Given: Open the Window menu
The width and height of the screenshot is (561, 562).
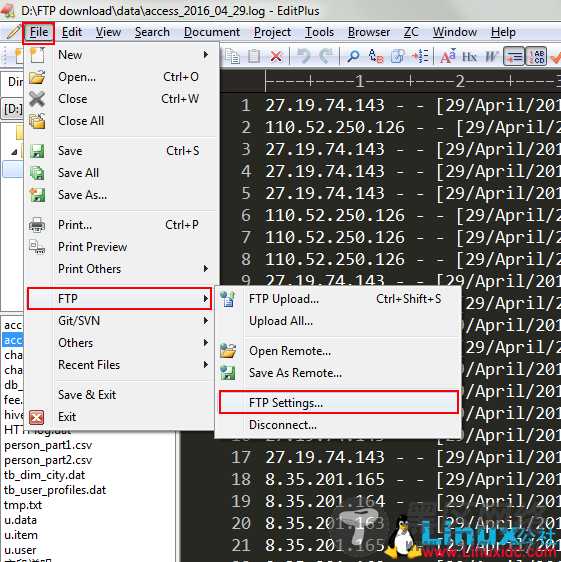Looking at the screenshot, I should pyautogui.click(x=455, y=32).
